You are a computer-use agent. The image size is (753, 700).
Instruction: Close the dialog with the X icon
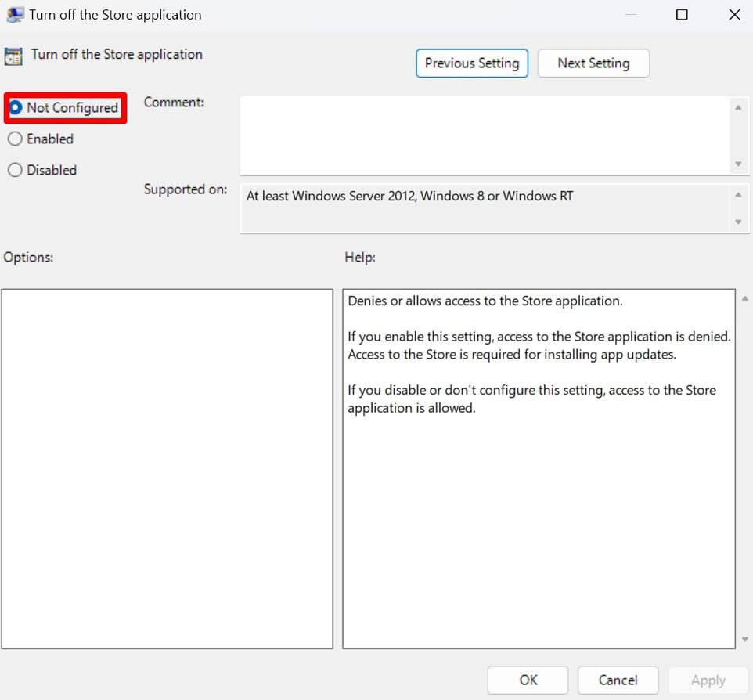(734, 15)
